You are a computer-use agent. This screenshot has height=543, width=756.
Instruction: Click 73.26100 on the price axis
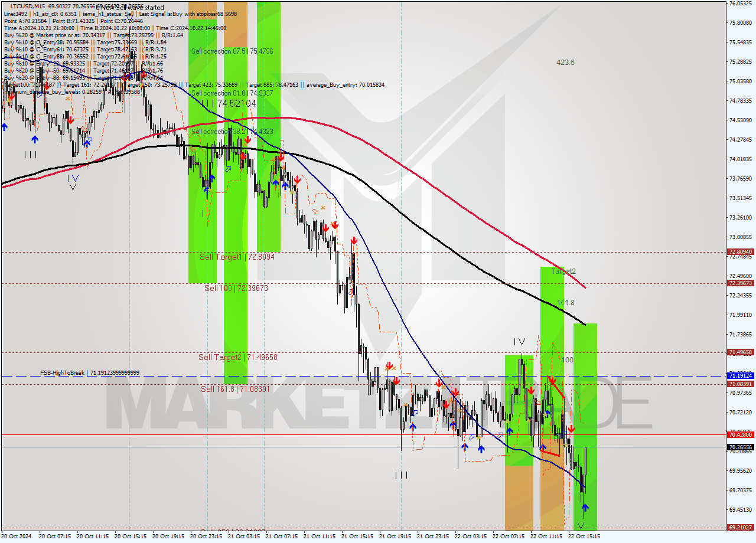(x=740, y=217)
